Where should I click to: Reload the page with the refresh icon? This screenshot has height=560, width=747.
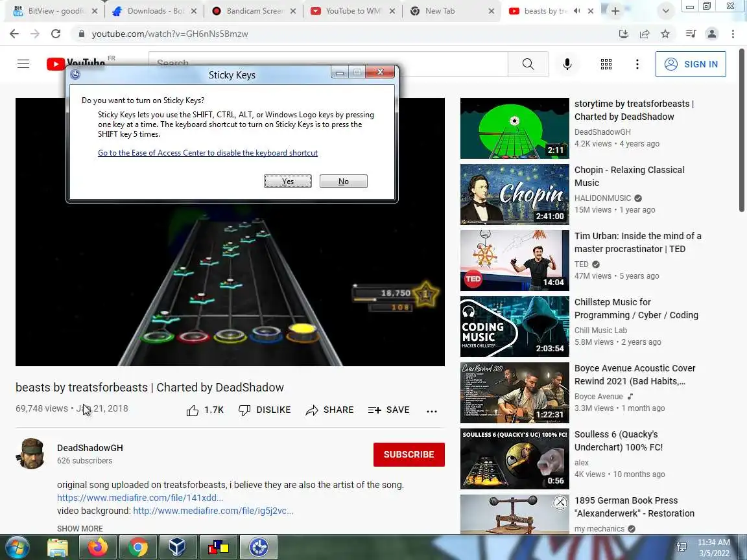(x=56, y=34)
